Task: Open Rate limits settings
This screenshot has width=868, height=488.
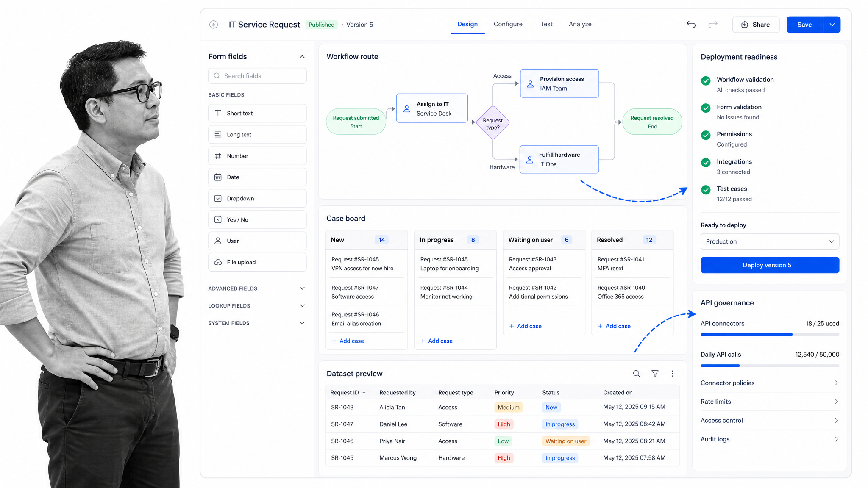Action: tap(770, 402)
